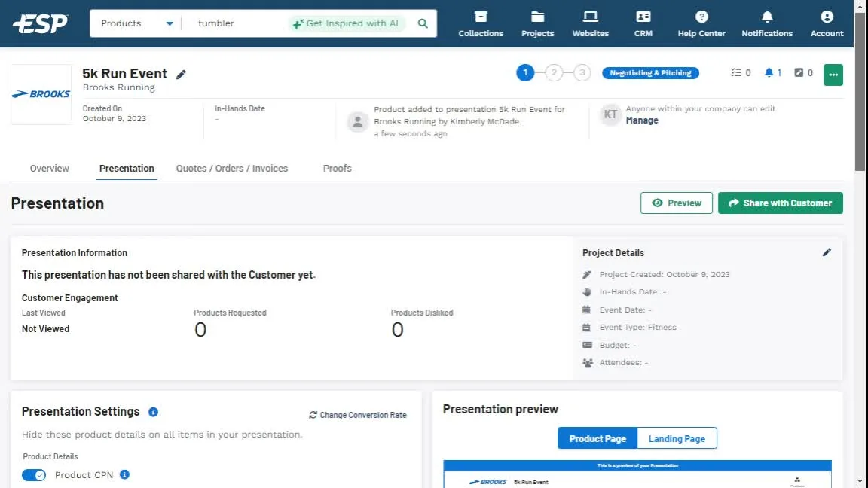Viewport: 868px width, 488px height.
Task: Open the Account menu
Action: coord(827,24)
